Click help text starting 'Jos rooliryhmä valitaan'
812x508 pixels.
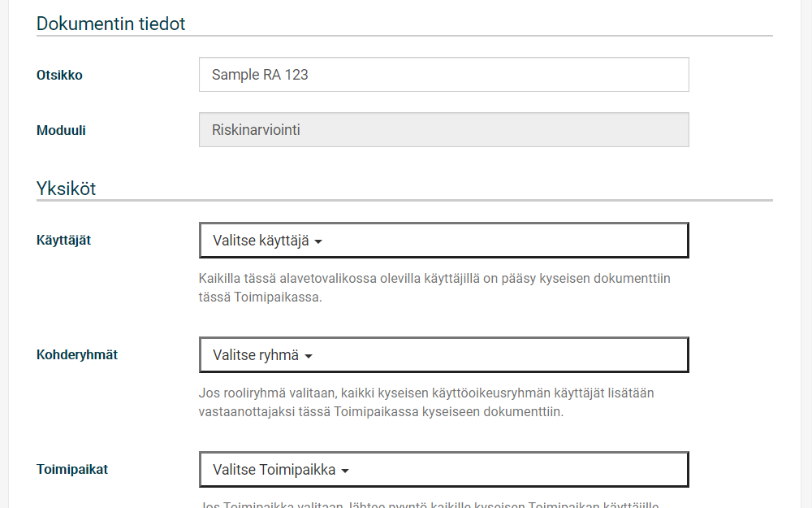pos(426,402)
